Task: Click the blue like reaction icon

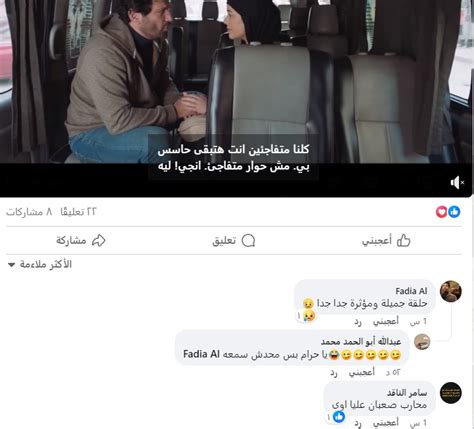Action: point(454,212)
